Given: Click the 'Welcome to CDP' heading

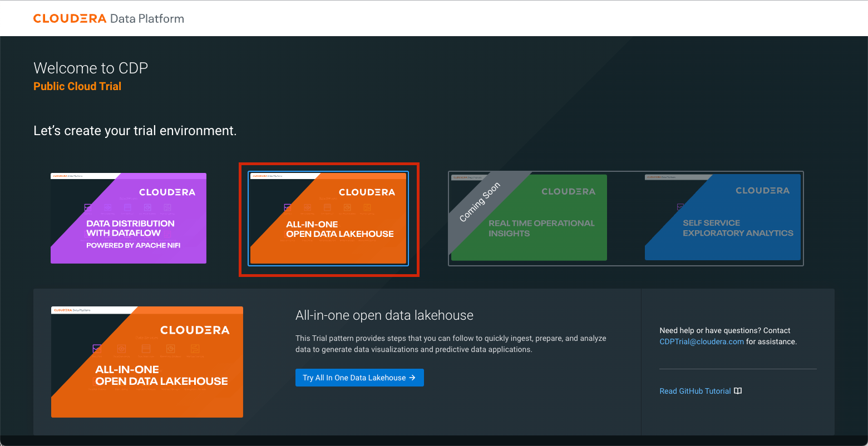Looking at the screenshot, I should click(x=91, y=68).
